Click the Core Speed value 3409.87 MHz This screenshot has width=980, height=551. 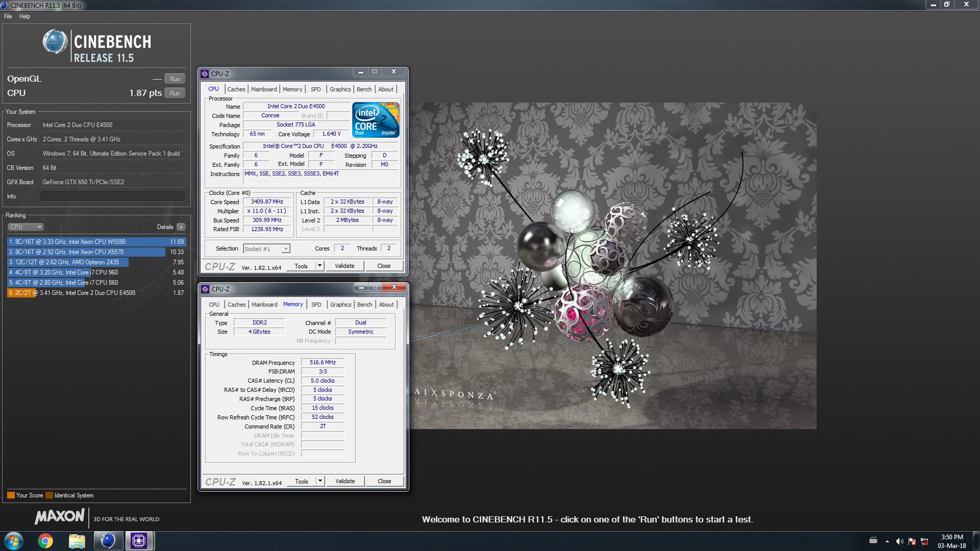coord(267,202)
